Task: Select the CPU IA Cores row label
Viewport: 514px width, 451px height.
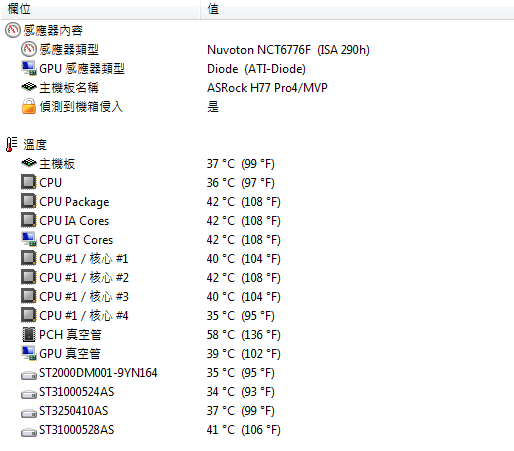Action: (74, 221)
